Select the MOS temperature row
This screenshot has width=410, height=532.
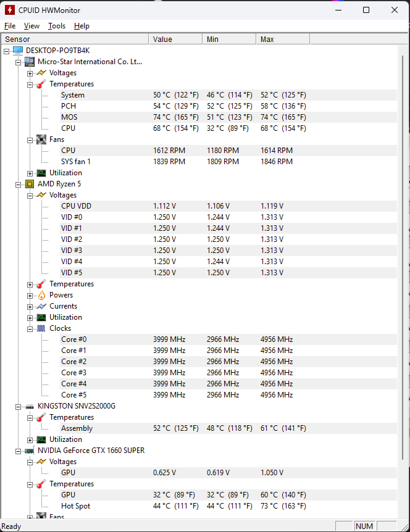69,117
